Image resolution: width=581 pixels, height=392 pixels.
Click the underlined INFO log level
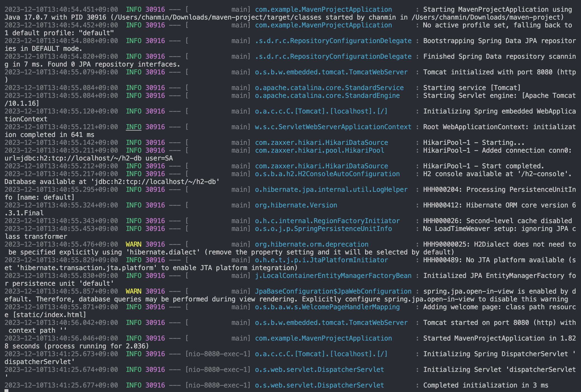133,127
